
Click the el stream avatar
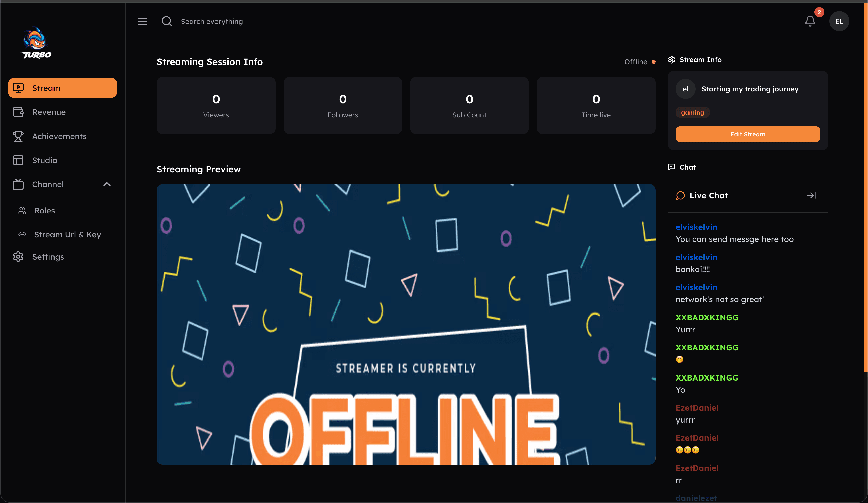[685, 89]
